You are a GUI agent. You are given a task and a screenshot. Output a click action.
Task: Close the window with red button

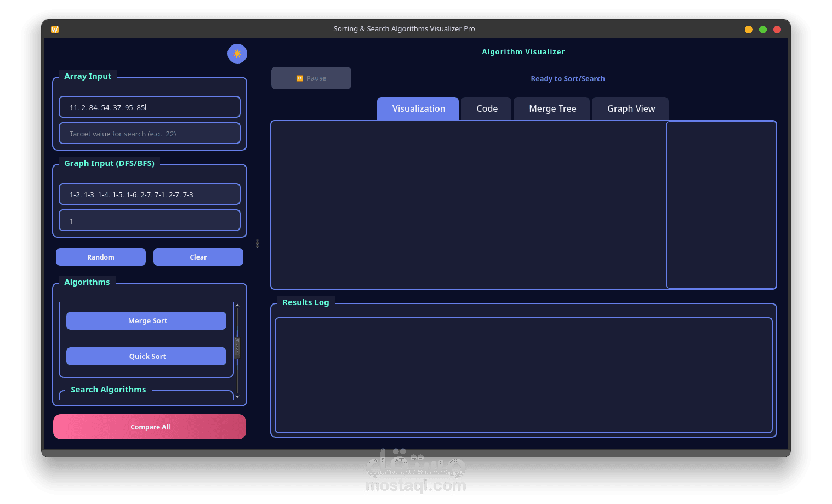pos(777,30)
